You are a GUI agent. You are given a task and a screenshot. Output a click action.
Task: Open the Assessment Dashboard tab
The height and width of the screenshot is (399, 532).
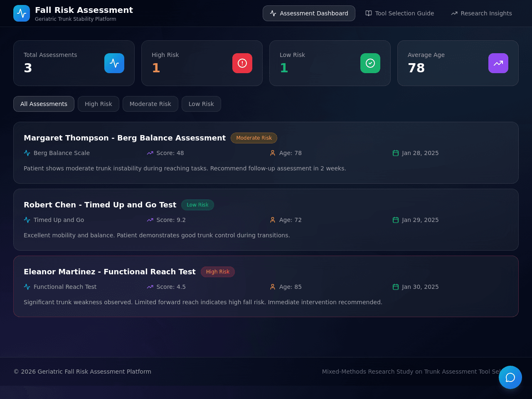click(309, 13)
